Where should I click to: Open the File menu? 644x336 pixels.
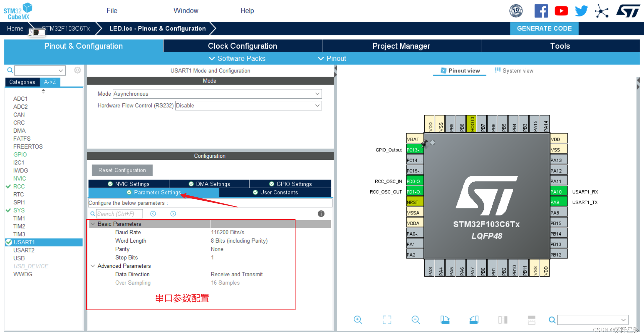pos(112,11)
